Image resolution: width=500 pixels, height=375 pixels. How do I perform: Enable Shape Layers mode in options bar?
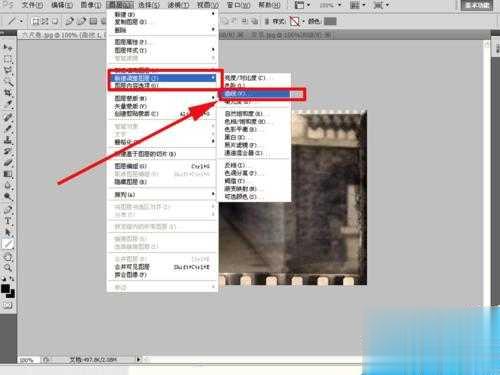pyautogui.click(x=35, y=21)
